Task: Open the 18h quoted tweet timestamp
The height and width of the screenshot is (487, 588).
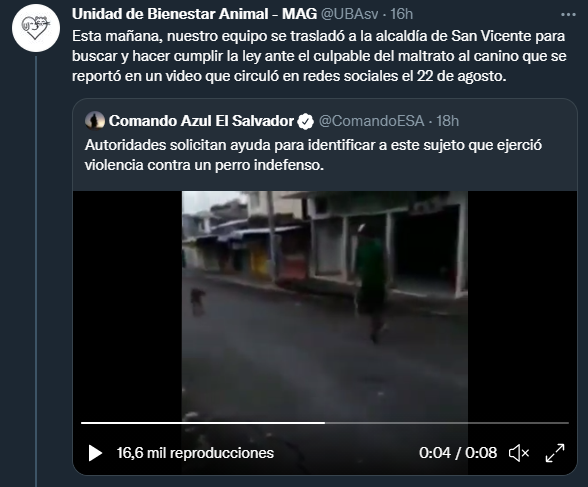Action: coord(447,121)
